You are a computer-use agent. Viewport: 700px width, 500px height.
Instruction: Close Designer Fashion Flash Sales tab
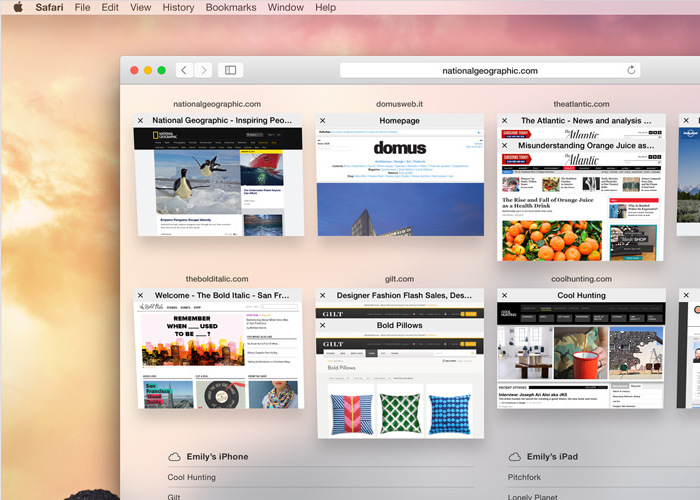click(x=323, y=296)
